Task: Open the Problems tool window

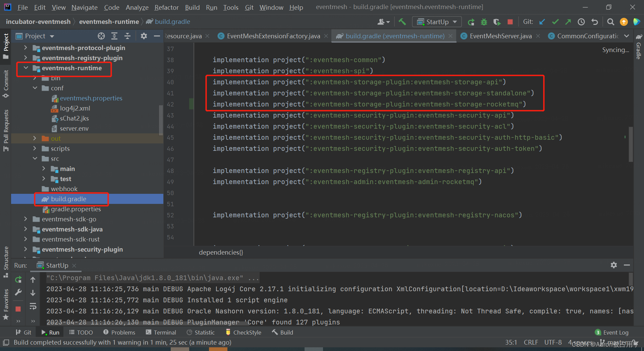Action: (119, 332)
